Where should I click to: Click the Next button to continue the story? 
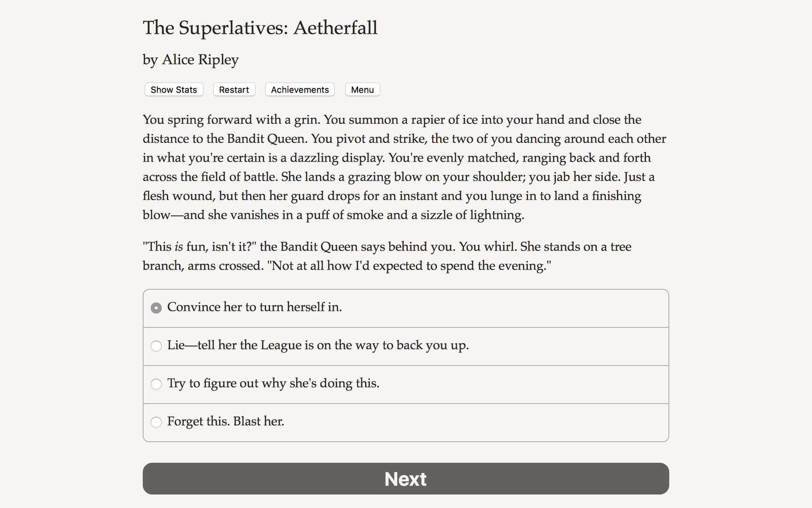pos(405,478)
